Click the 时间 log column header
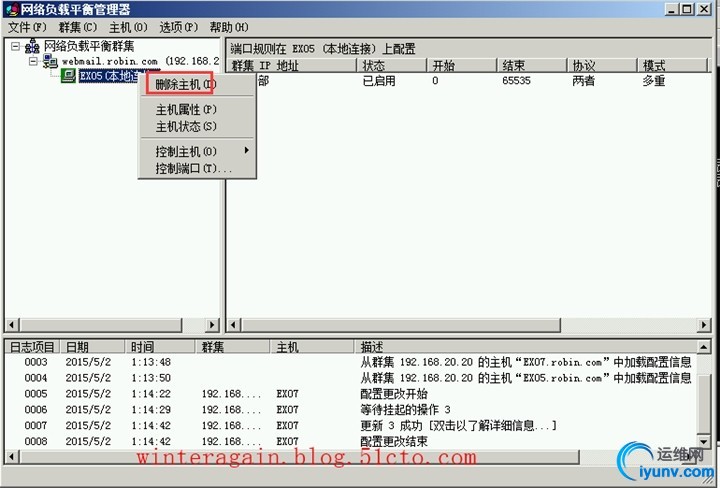 160,347
